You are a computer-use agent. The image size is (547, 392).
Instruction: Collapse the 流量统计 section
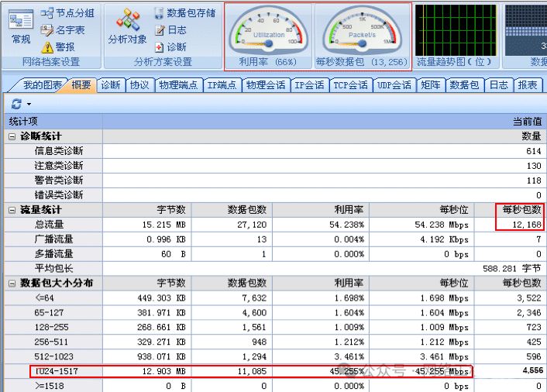[12, 210]
